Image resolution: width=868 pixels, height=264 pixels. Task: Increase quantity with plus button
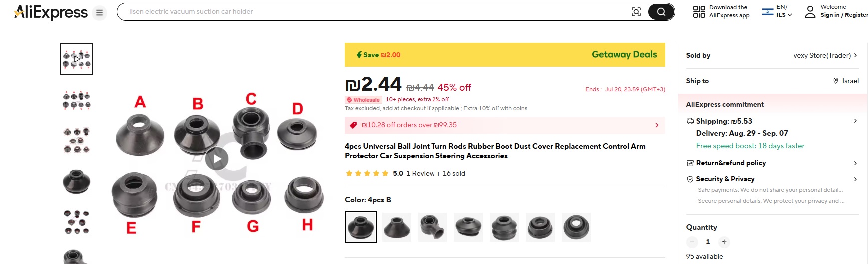pos(724,242)
